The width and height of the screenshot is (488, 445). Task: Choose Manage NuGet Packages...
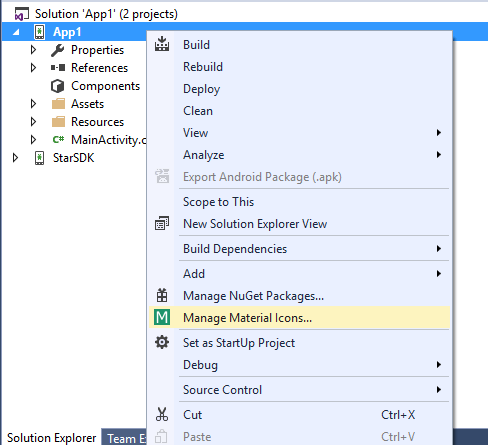[299, 296]
